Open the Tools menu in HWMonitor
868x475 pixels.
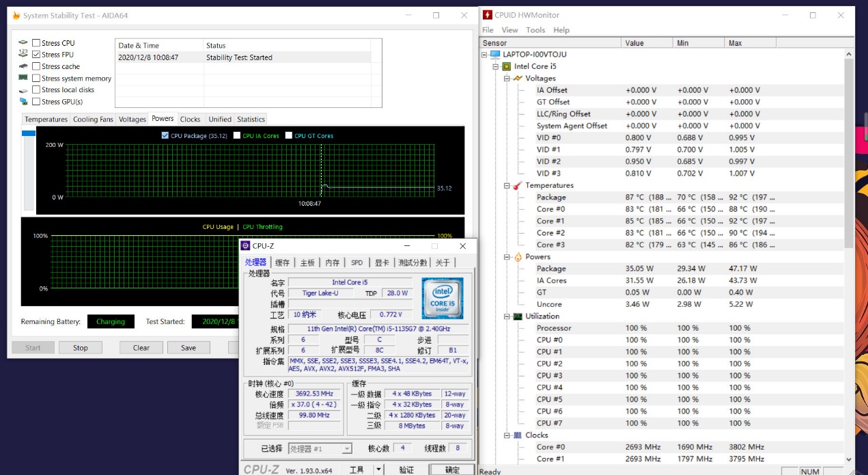(535, 30)
